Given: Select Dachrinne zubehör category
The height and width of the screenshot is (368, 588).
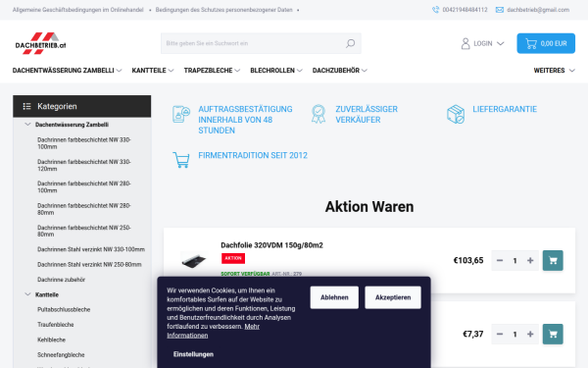Looking at the screenshot, I should 61,280.
